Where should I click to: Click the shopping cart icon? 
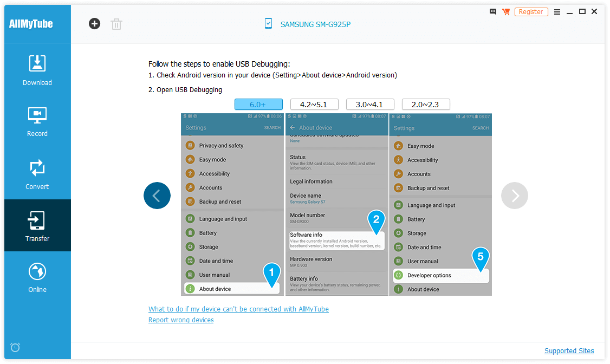point(506,12)
